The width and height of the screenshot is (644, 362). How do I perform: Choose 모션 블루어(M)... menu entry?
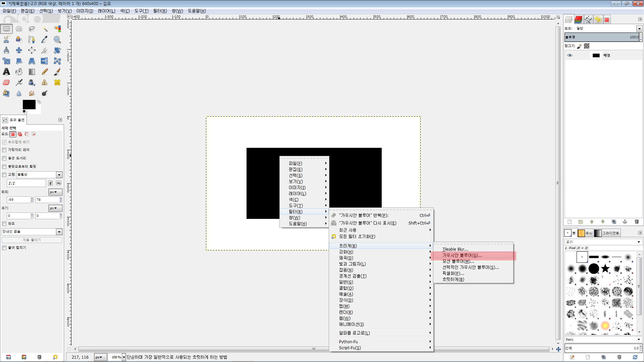coord(473,261)
